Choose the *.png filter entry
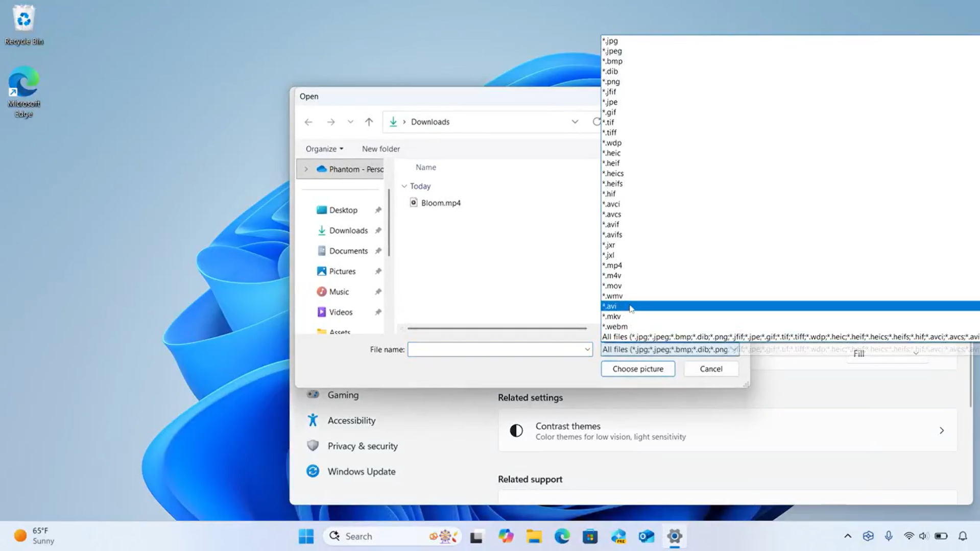 point(611,82)
